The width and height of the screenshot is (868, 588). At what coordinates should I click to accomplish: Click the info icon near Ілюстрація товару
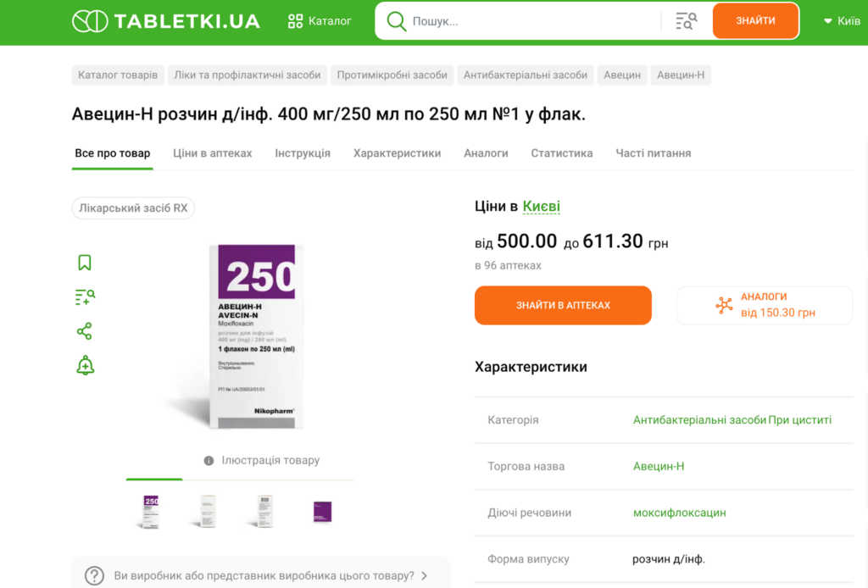click(x=209, y=461)
